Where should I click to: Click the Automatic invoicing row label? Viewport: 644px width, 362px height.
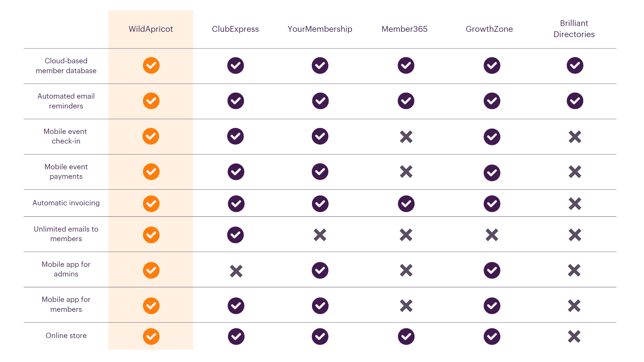66,203
